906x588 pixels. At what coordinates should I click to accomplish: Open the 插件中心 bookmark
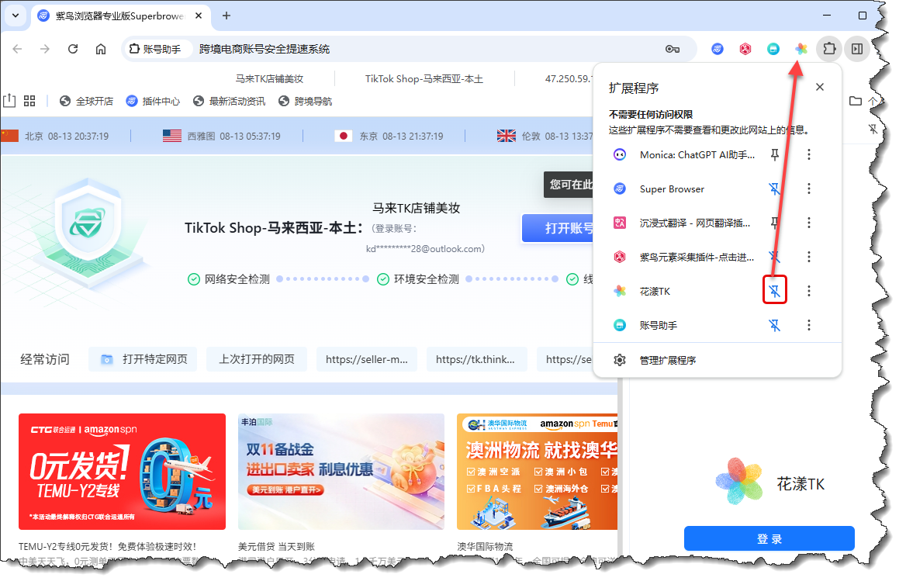154,101
